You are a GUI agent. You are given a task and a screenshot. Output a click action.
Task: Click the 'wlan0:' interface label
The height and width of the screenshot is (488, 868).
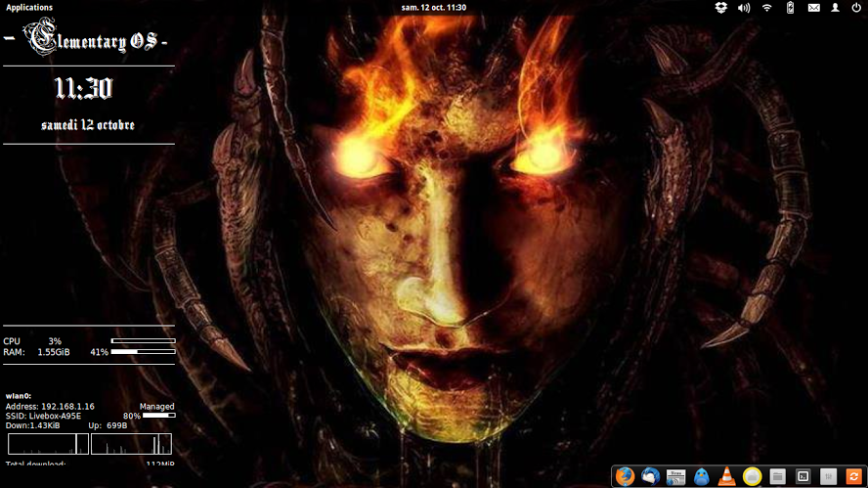[x=19, y=395]
